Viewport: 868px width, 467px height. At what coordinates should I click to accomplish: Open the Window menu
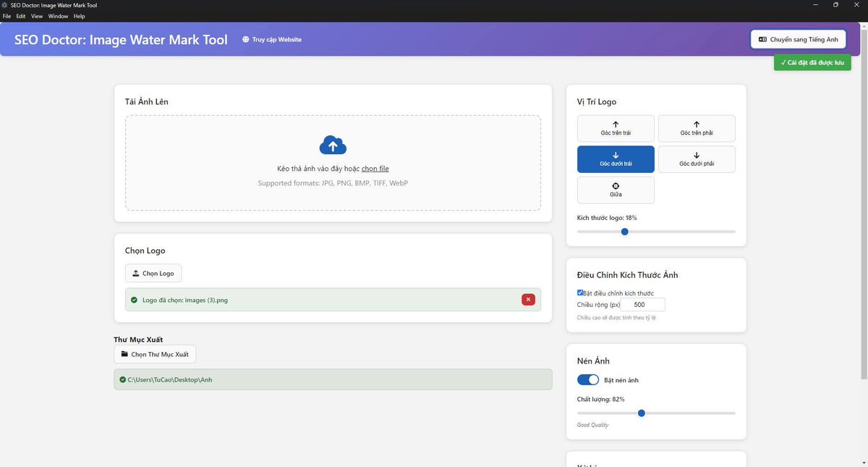click(x=59, y=16)
